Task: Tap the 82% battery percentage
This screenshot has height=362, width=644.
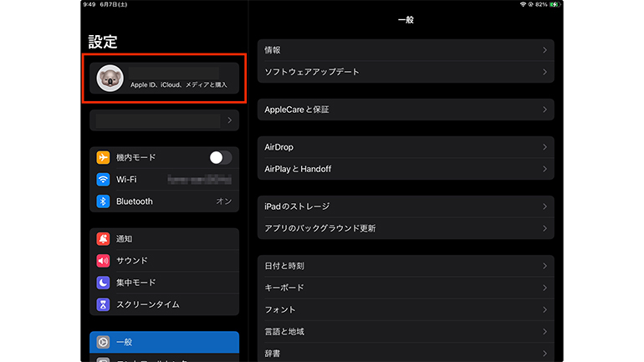Action: click(x=541, y=4)
